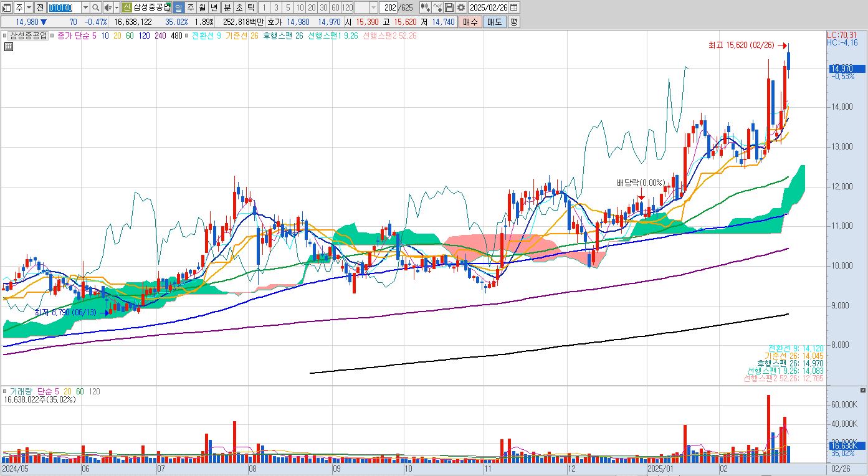The image size is (868, 476).
Task: Switch to tick (틱) chart
Action: [x=250, y=7]
